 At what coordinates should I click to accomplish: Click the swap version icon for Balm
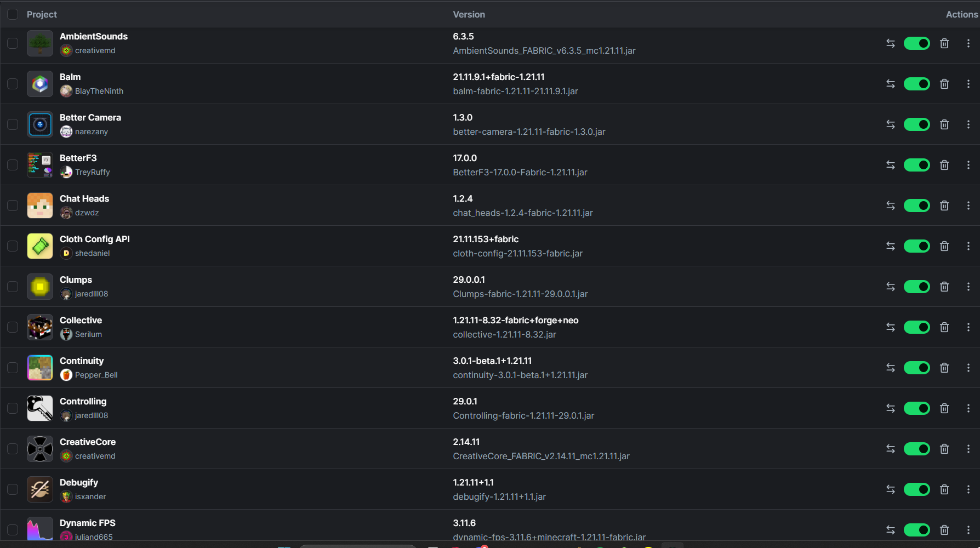pos(891,84)
